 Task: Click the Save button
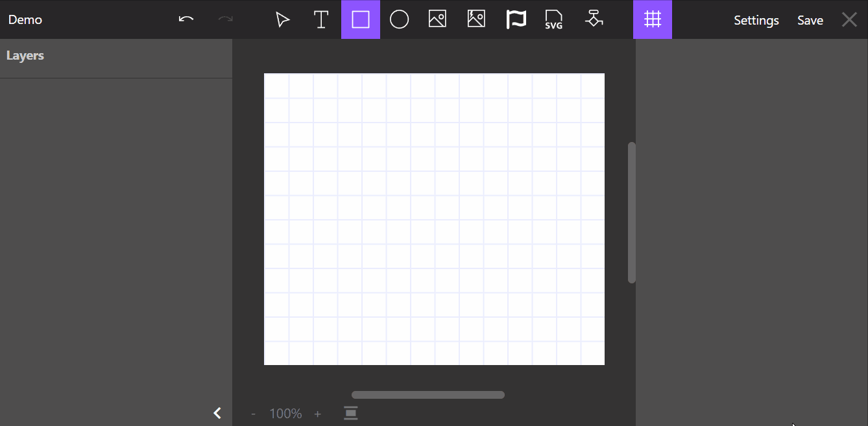pyautogui.click(x=810, y=20)
